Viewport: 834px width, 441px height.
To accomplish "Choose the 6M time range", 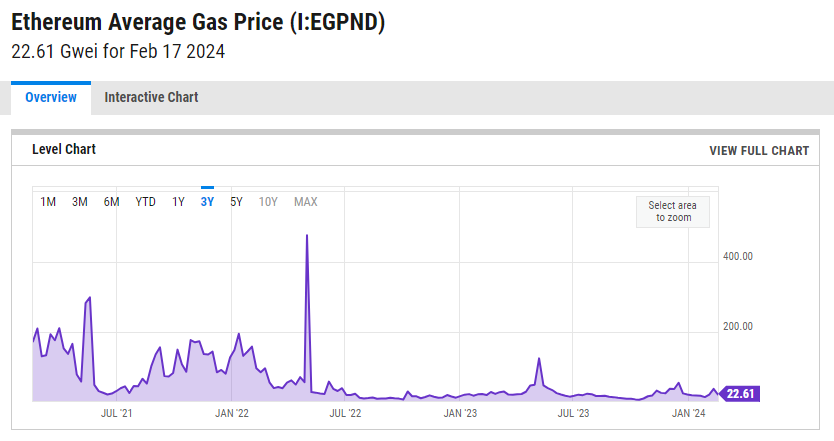I will [111, 202].
